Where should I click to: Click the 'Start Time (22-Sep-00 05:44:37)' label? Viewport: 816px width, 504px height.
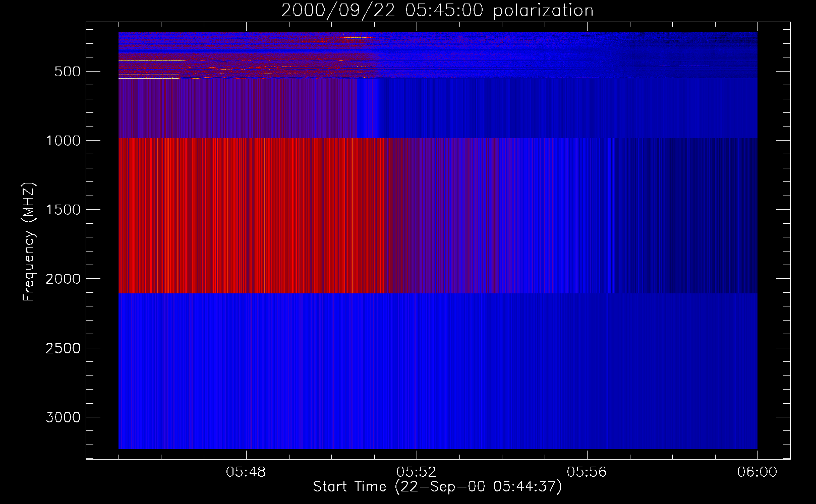[437, 487]
